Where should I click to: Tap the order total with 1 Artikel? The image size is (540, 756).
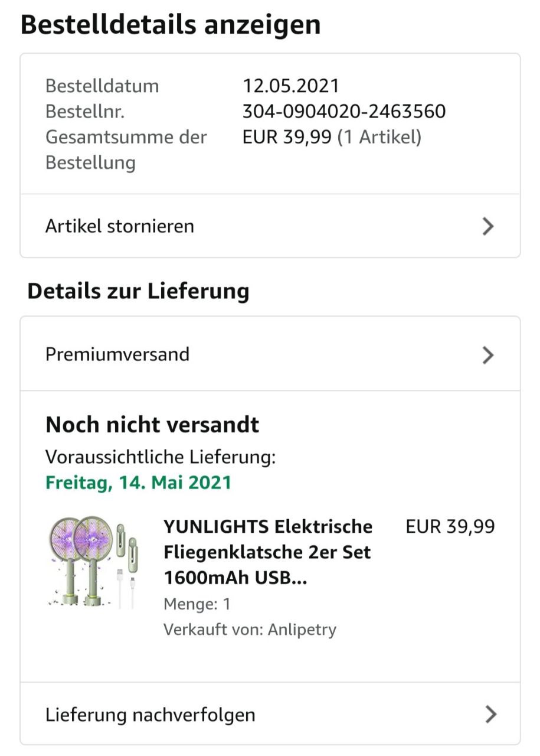pyautogui.click(x=332, y=137)
